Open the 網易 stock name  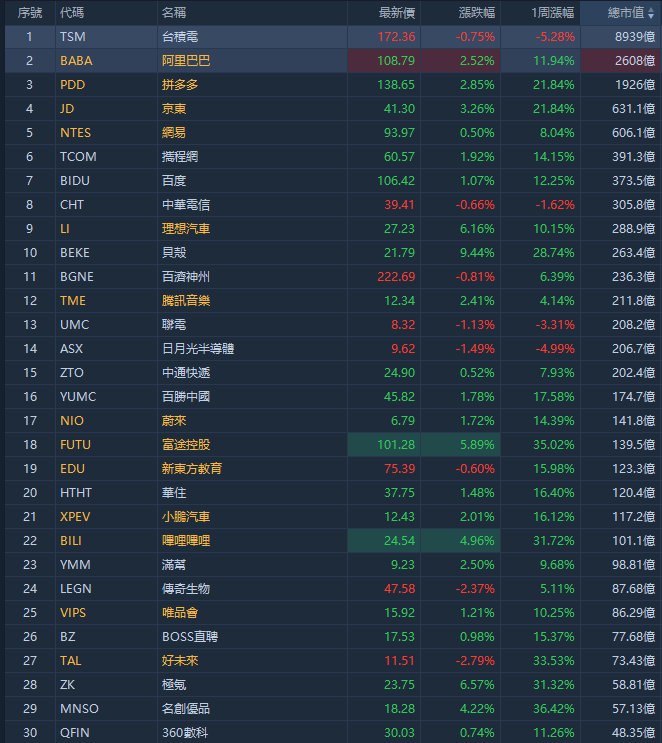click(173, 133)
